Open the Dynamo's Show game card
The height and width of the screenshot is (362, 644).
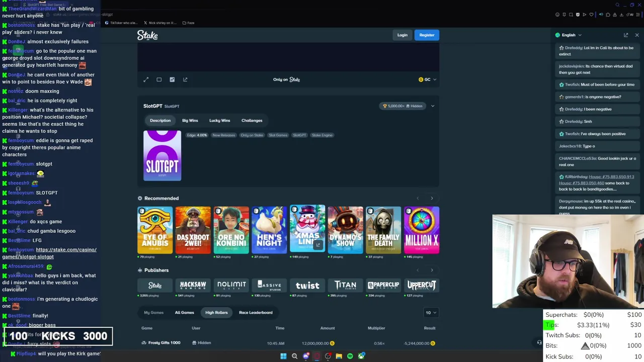[345, 230]
